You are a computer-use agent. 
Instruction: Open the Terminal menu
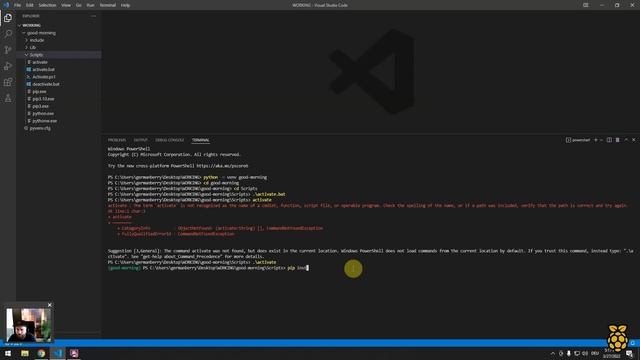(108, 5)
